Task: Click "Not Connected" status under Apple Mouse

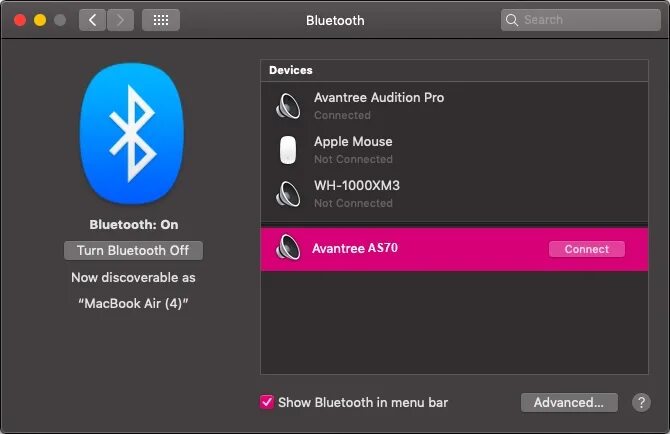Action: coord(353,159)
